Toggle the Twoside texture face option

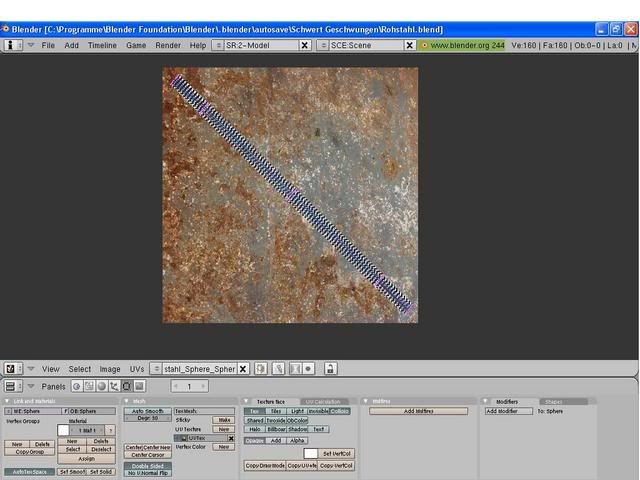pyautogui.click(x=276, y=420)
